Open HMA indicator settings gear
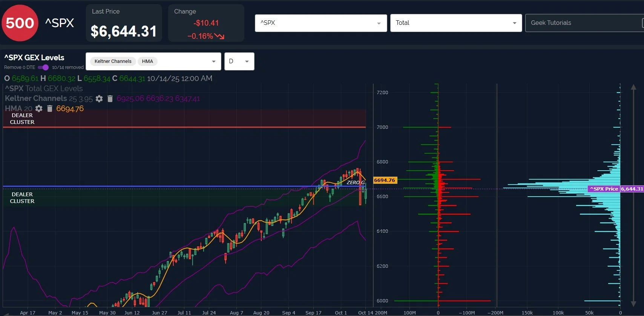 [39, 108]
